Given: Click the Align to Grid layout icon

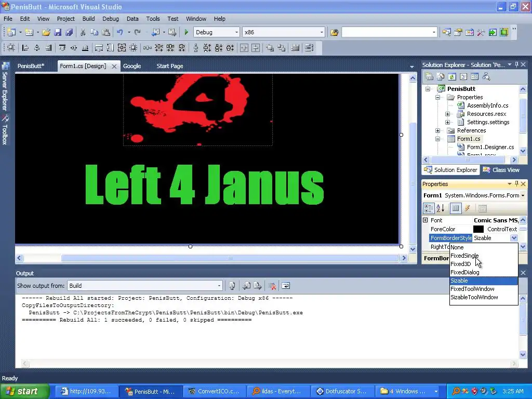Looking at the screenshot, I should 11,48.
